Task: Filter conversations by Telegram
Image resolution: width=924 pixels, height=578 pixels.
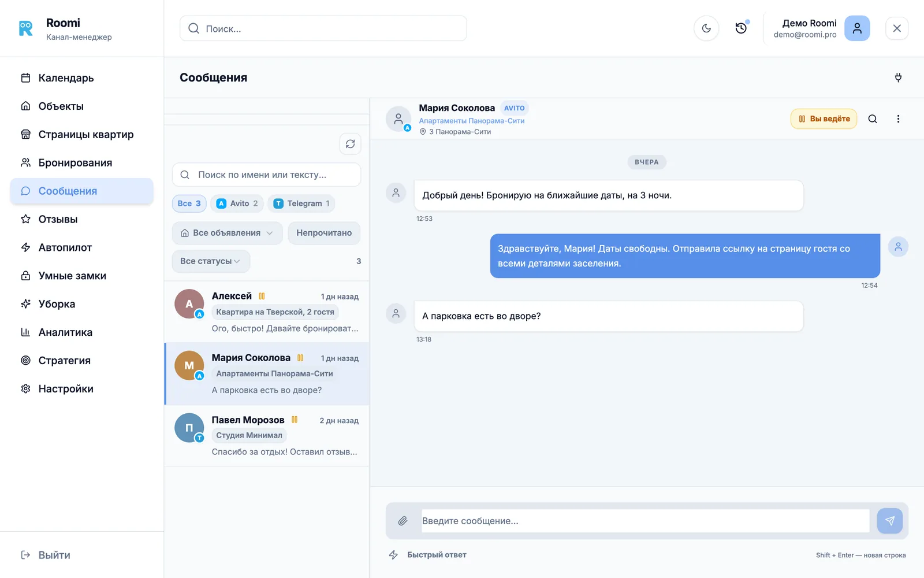Action: click(x=301, y=203)
